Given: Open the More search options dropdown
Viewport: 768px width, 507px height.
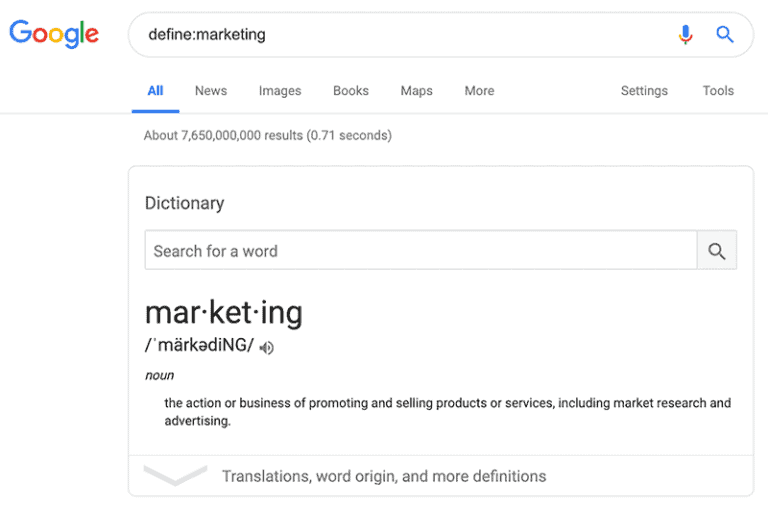Looking at the screenshot, I should (479, 91).
